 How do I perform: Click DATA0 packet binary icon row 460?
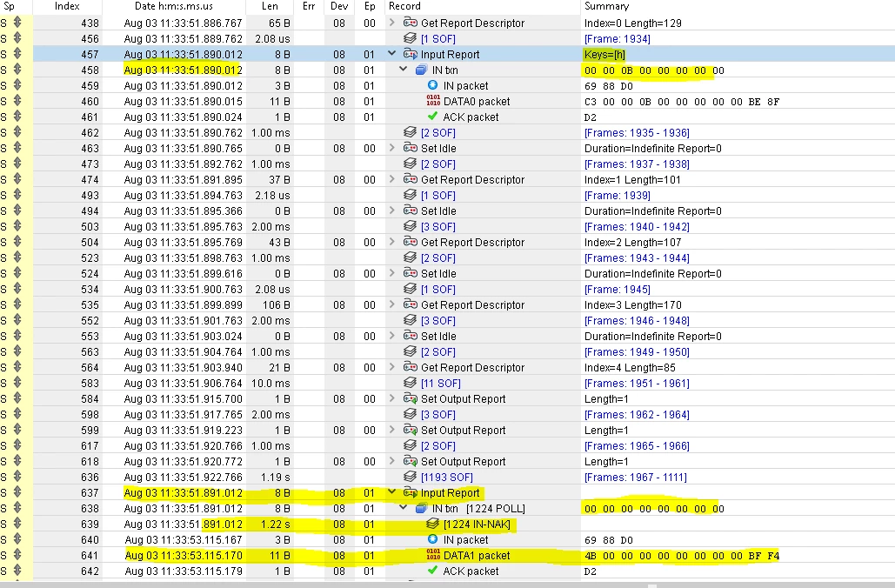433,101
